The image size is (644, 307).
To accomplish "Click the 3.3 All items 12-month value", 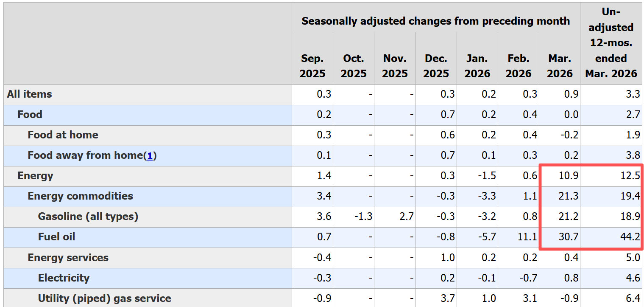I will tap(633, 94).
